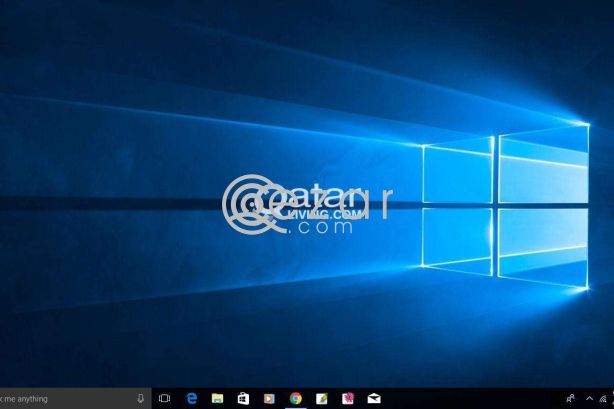Launch Microsoft Edge from the taskbar
614x409 pixels.
pos(191,398)
